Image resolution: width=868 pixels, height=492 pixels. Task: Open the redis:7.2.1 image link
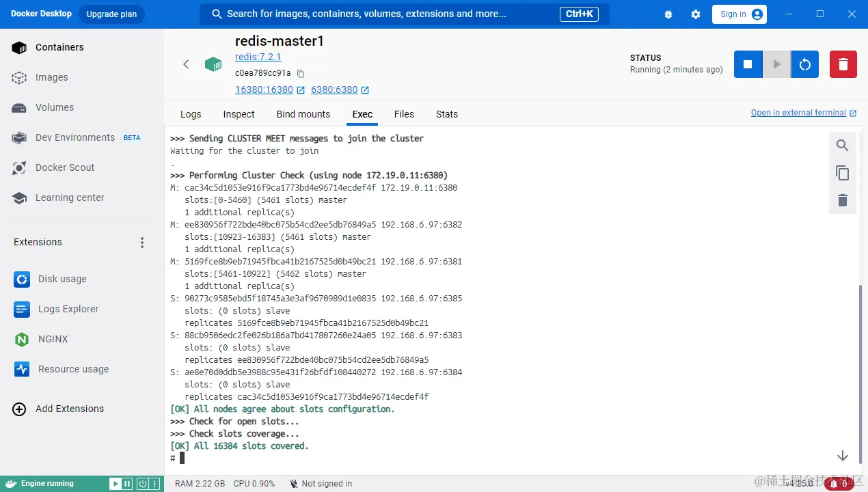pyautogui.click(x=258, y=57)
